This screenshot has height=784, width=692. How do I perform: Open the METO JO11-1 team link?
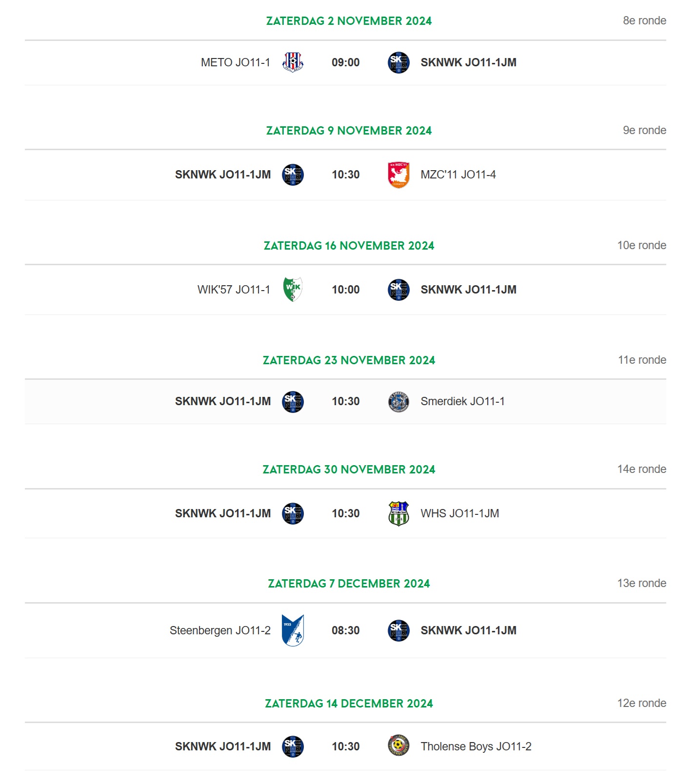tap(236, 62)
